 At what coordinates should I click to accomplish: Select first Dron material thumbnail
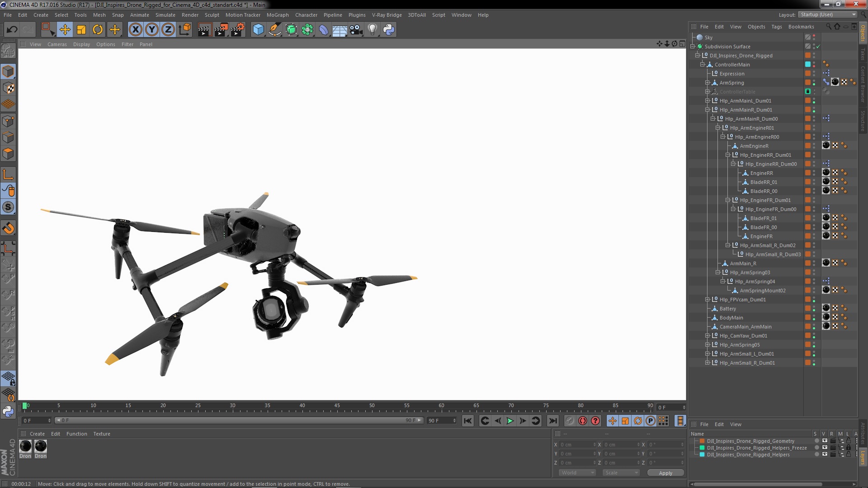(25, 446)
